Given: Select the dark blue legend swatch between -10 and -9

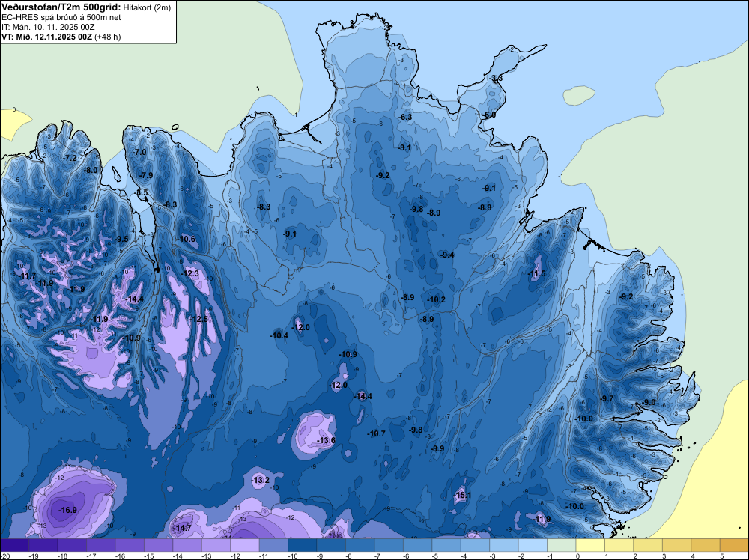Looking at the screenshot, I should [x=303, y=545].
